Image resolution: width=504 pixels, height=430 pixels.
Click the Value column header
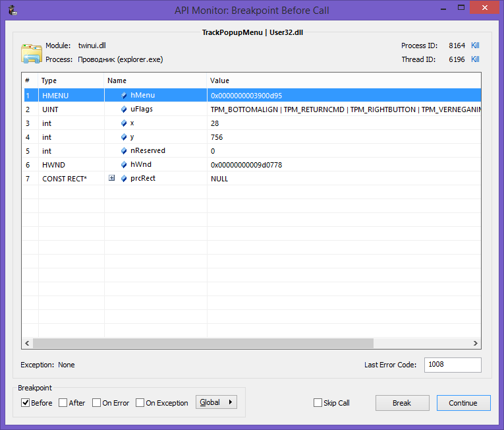(x=344, y=80)
